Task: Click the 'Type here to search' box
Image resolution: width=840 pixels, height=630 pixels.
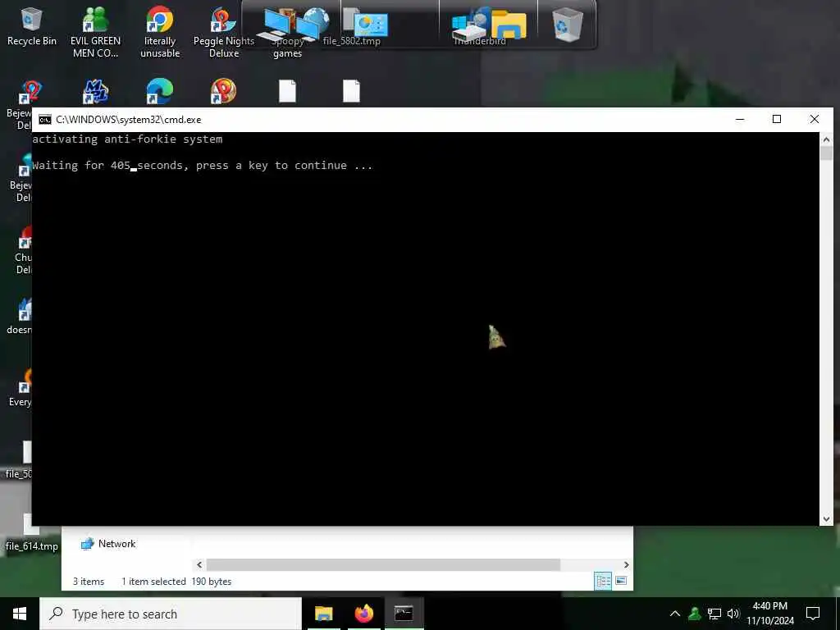Action: pyautogui.click(x=171, y=614)
